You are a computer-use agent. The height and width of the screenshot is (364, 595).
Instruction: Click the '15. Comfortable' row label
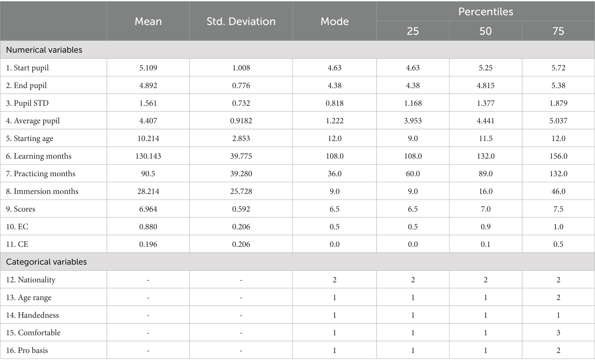(33, 333)
